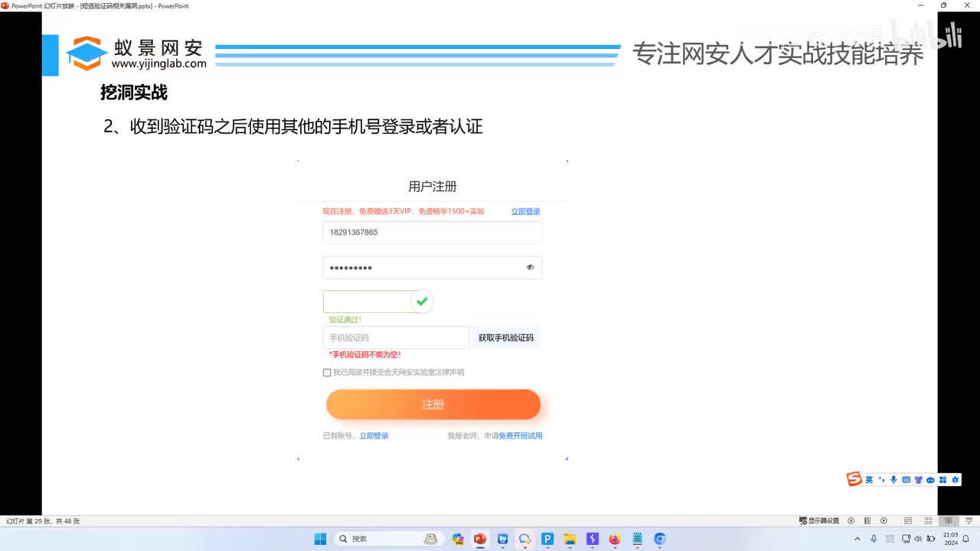Open Copilot from the taskbar
Screen dimensions: 980x551
[x=458, y=539]
